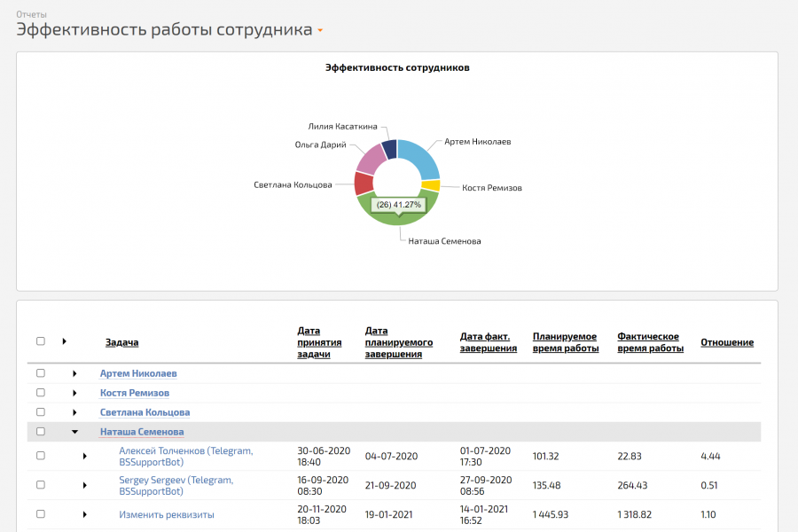Viewport: 798px width, 532px height.
Task: Expand the Светлана Кольцова group row
Action: coord(75,412)
